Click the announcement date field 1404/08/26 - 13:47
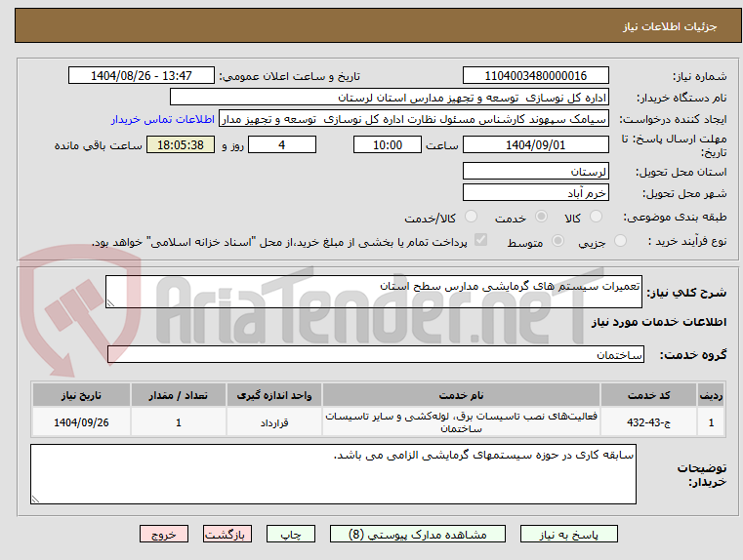 pos(142,76)
